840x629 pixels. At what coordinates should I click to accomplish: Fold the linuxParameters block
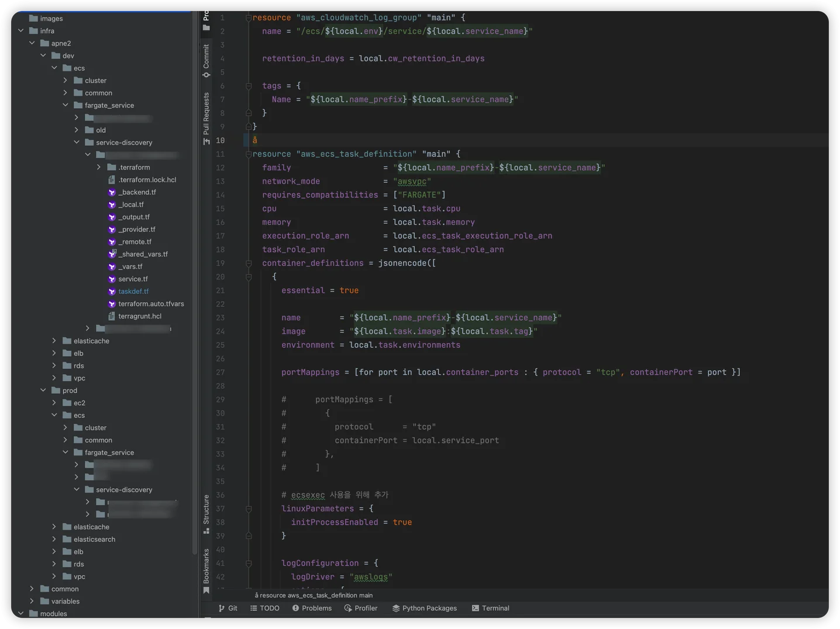coord(249,509)
